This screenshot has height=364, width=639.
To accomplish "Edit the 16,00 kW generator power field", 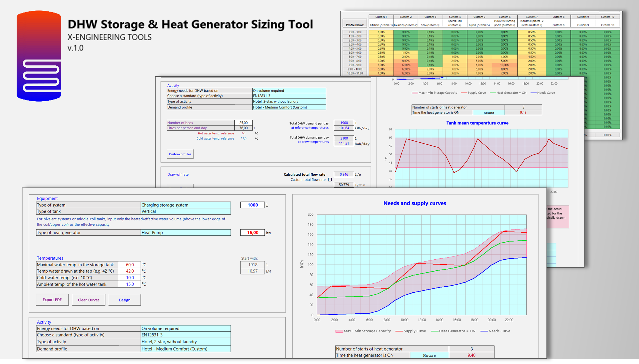I will pyautogui.click(x=252, y=233).
